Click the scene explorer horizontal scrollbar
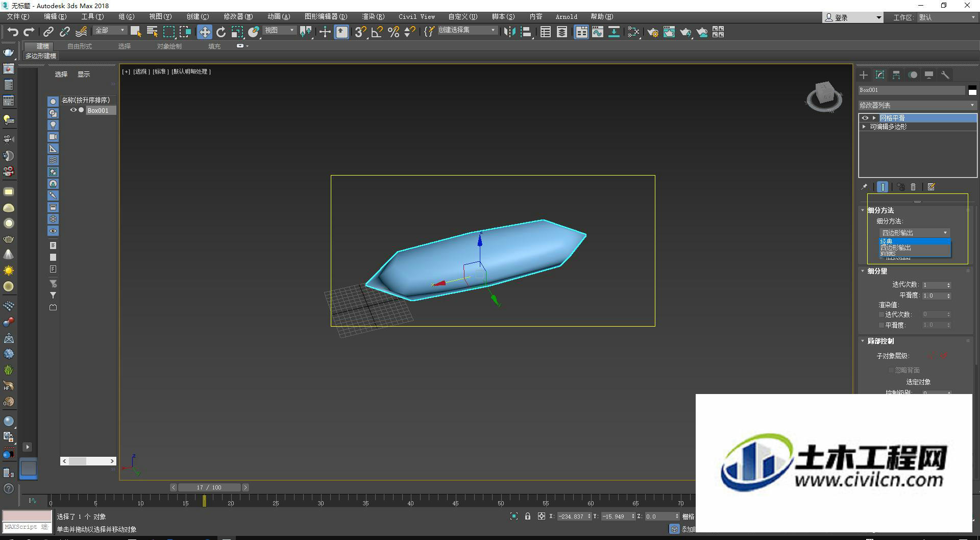Screen dimensions: 980x540 pos(88,461)
